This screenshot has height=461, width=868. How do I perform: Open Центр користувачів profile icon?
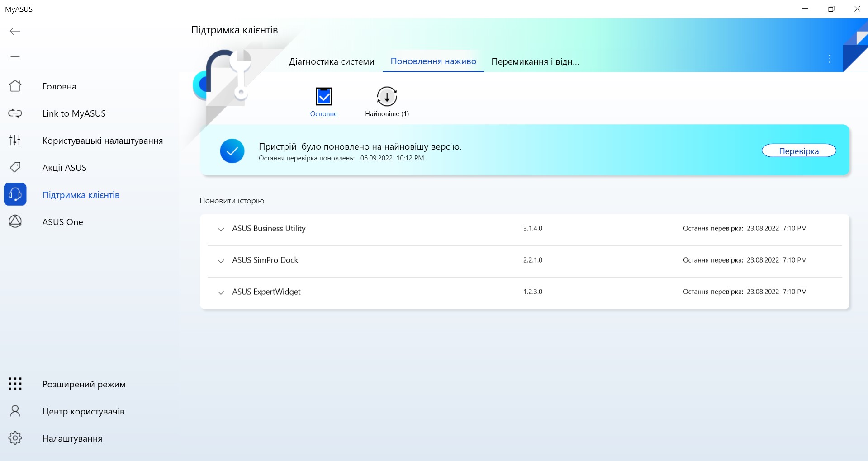click(15, 411)
